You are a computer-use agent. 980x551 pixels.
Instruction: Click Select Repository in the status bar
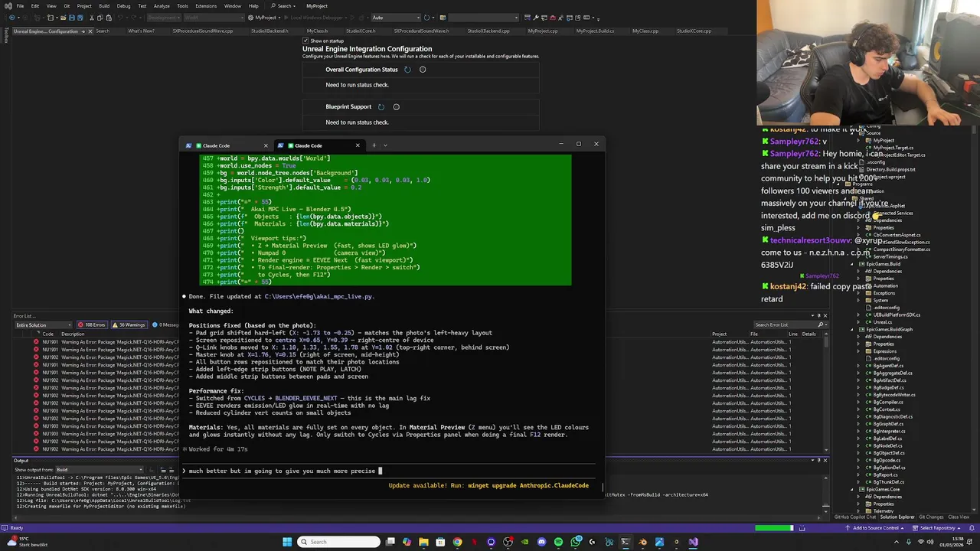(x=936, y=528)
